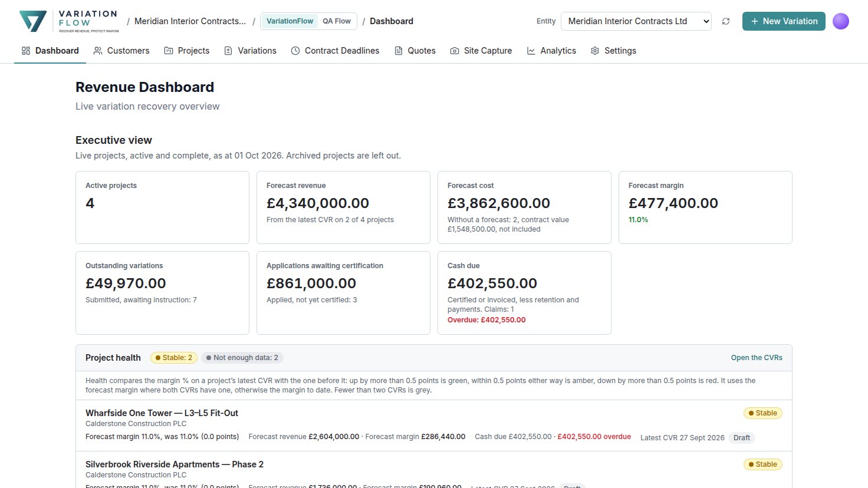Viewport: 868px width, 488px height.
Task: Switch to VariationFlow mode
Action: [x=290, y=21]
